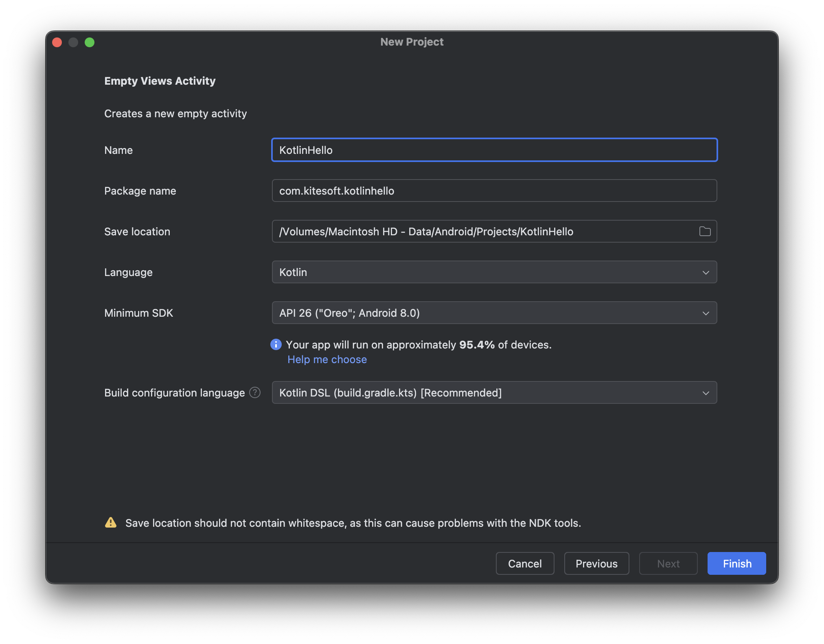This screenshot has height=644, width=824.
Task: Click the blue info icon near device percentage
Action: pyautogui.click(x=276, y=344)
